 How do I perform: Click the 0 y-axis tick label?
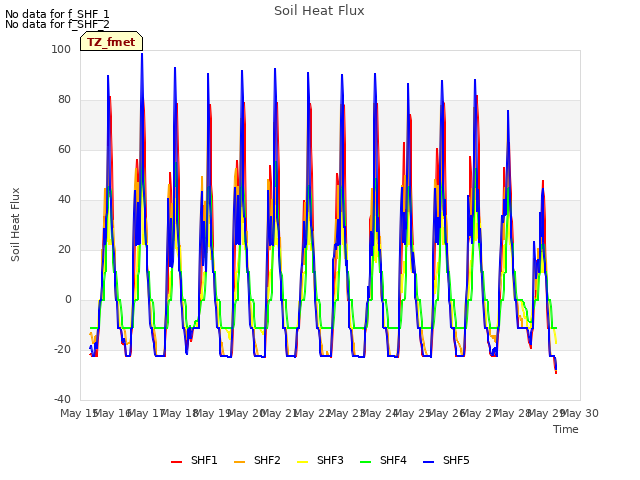pyautogui.click(x=68, y=300)
